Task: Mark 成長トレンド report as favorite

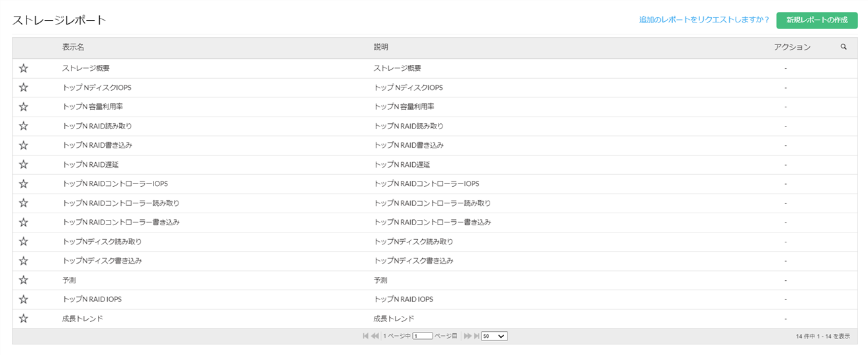Action: coord(23,319)
